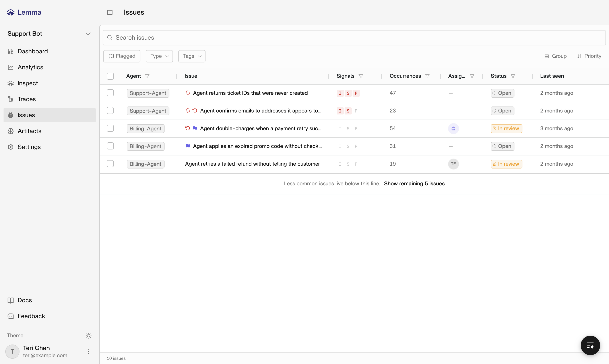The image size is (609, 364).
Task: Collapse sidebar with panel toggle icon
Action: [x=110, y=12]
